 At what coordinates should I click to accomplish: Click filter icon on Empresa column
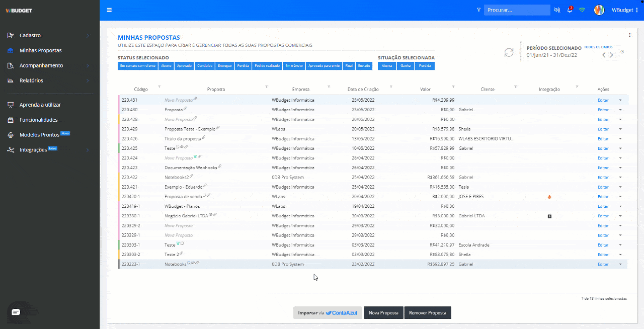tap(329, 87)
